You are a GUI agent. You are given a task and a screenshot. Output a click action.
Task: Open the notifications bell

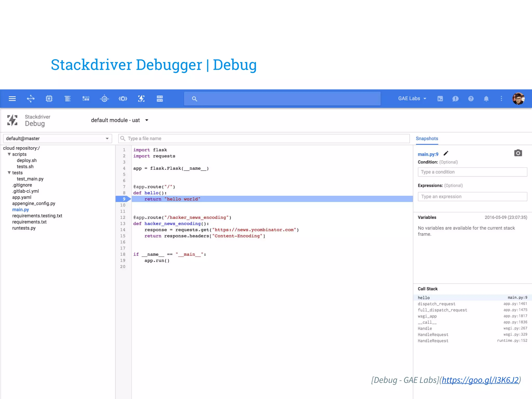point(486,99)
